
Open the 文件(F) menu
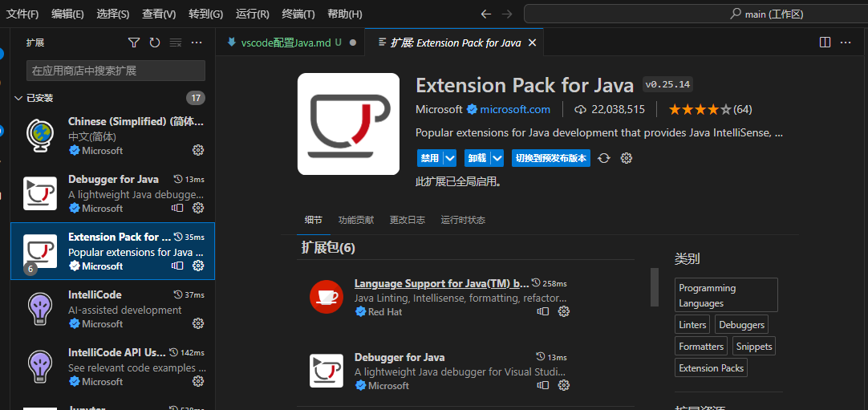[22, 14]
